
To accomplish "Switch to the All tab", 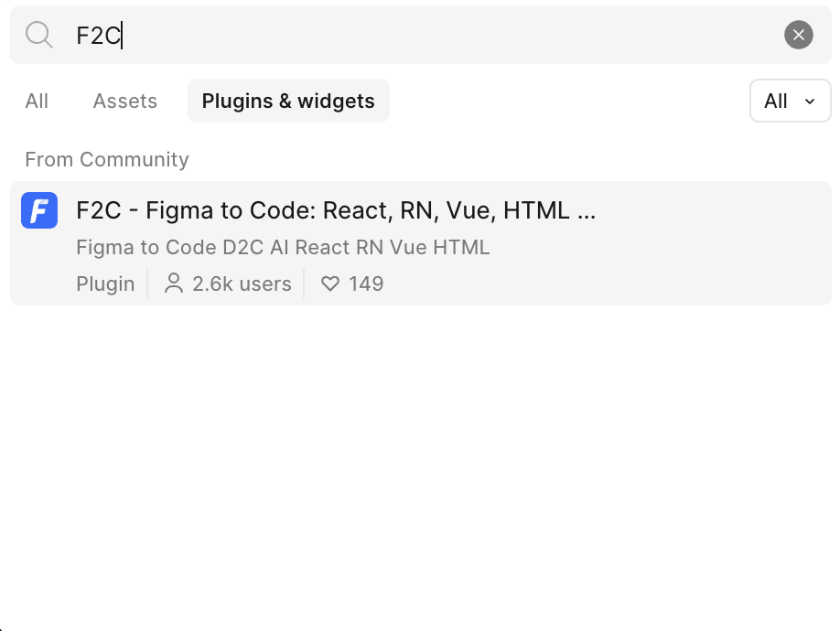I will [x=37, y=101].
